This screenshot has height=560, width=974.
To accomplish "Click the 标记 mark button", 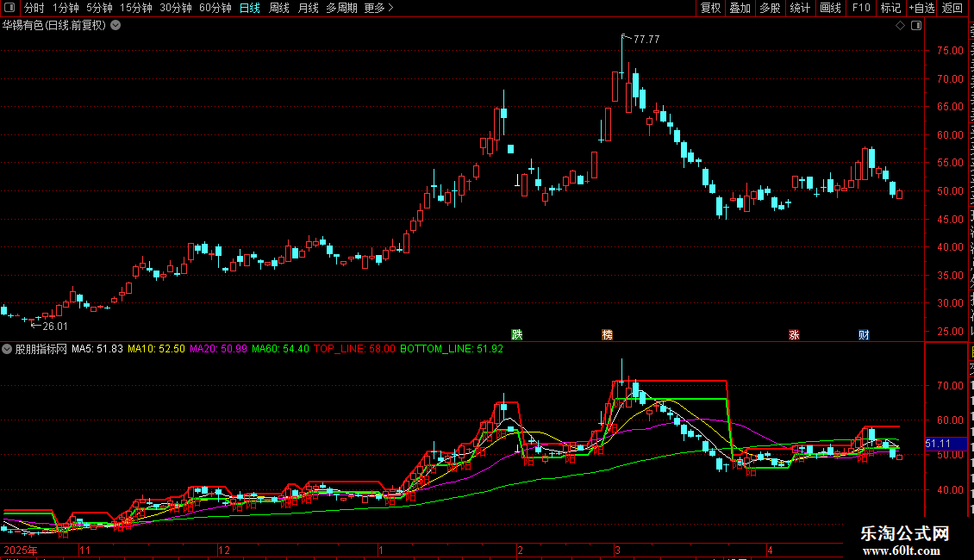I will point(890,8).
